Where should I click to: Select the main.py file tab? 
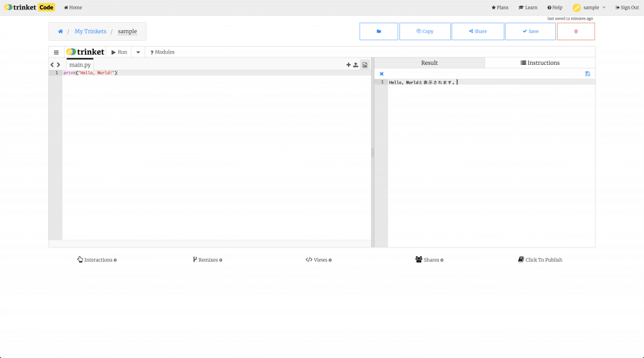(80, 65)
